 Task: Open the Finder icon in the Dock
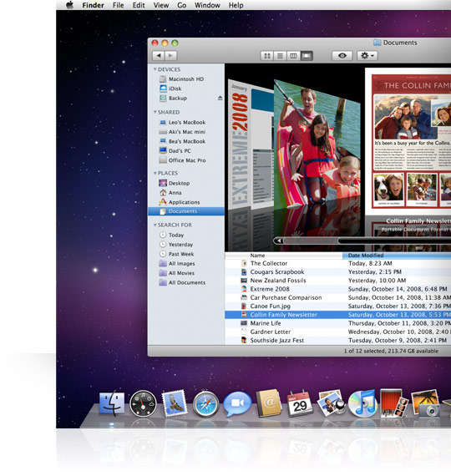point(112,403)
